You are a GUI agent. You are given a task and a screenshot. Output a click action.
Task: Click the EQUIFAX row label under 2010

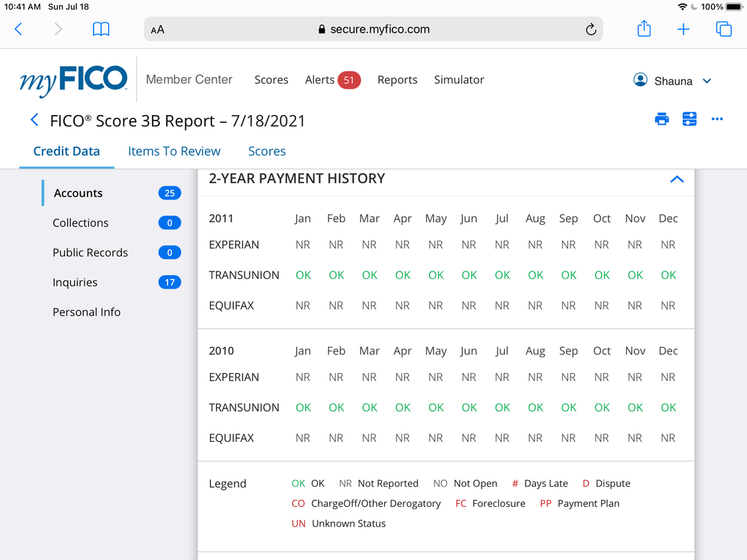[x=231, y=438]
